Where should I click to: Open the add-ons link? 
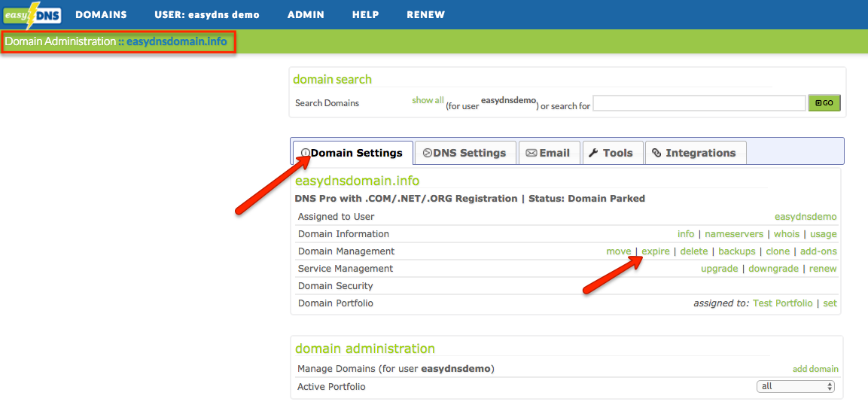tap(819, 251)
